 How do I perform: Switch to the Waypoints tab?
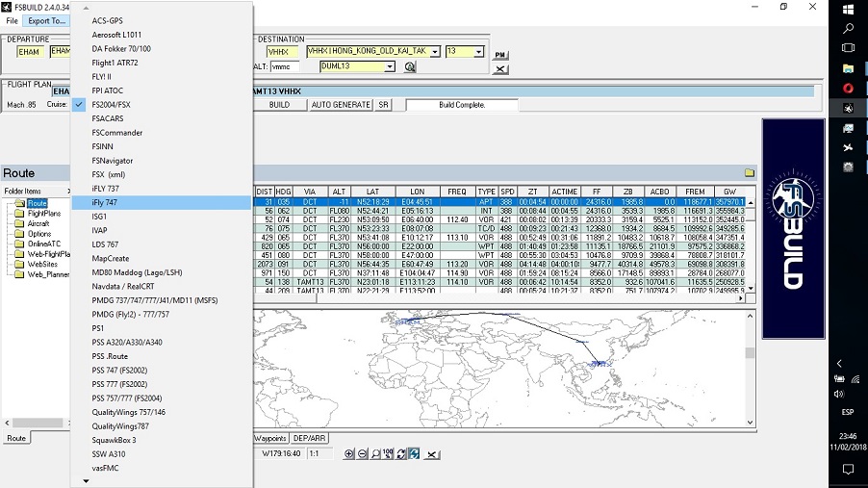pos(270,438)
